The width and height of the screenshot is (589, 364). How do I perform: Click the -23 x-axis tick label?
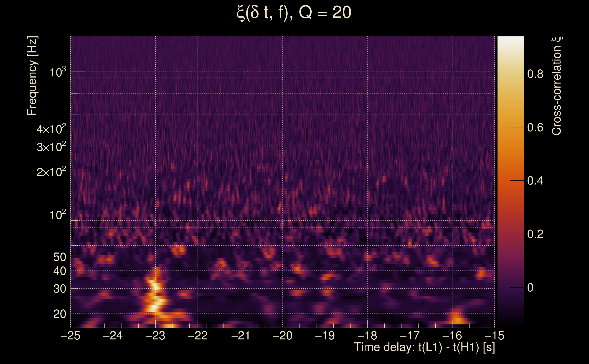(155, 336)
